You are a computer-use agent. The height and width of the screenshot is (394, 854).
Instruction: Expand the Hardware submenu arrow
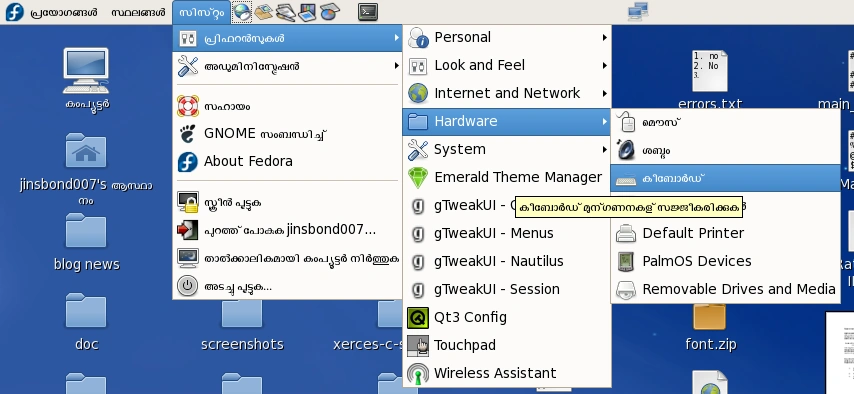pos(605,121)
